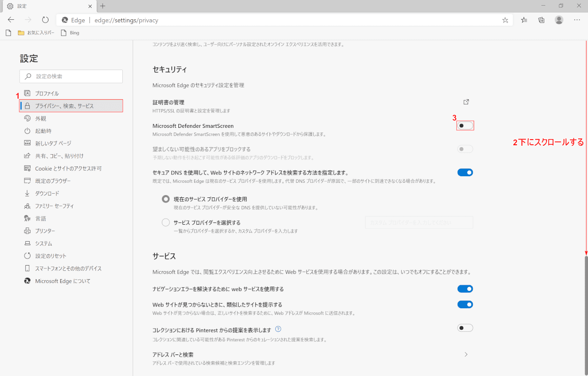Click アドレス バーと検索 row label
Image resolution: width=588 pixels, height=376 pixels.
[173, 354]
